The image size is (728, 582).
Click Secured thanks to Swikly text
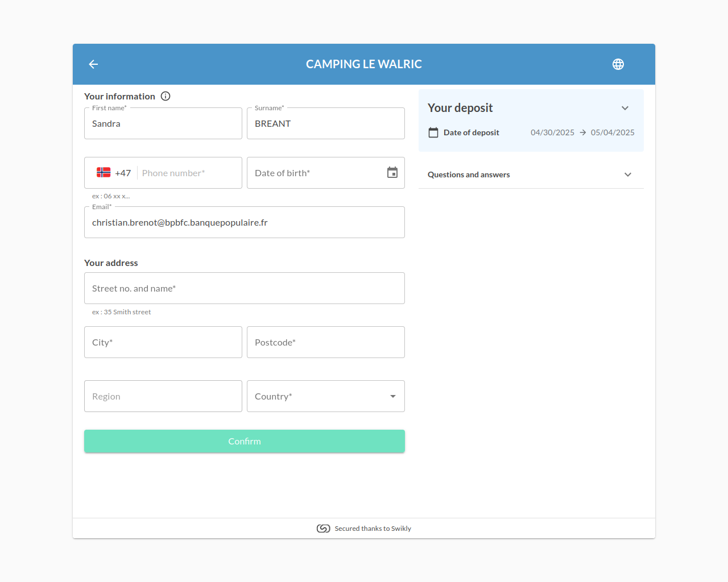[x=373, y=529]
